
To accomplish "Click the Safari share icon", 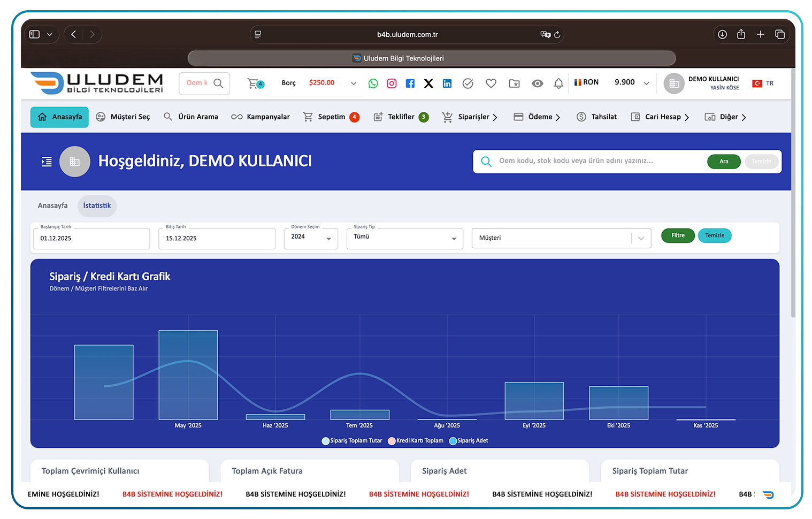I will pos(741,34).
